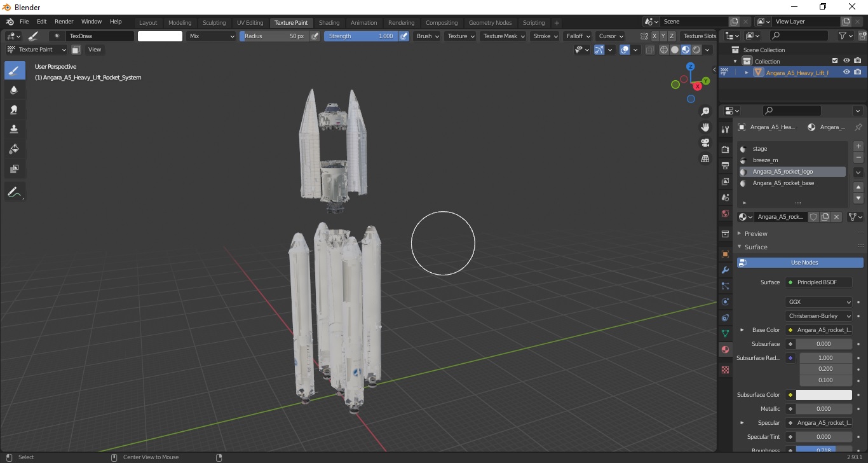
Task: Select the Annotate tool
Action: click(x=15, y=191)
